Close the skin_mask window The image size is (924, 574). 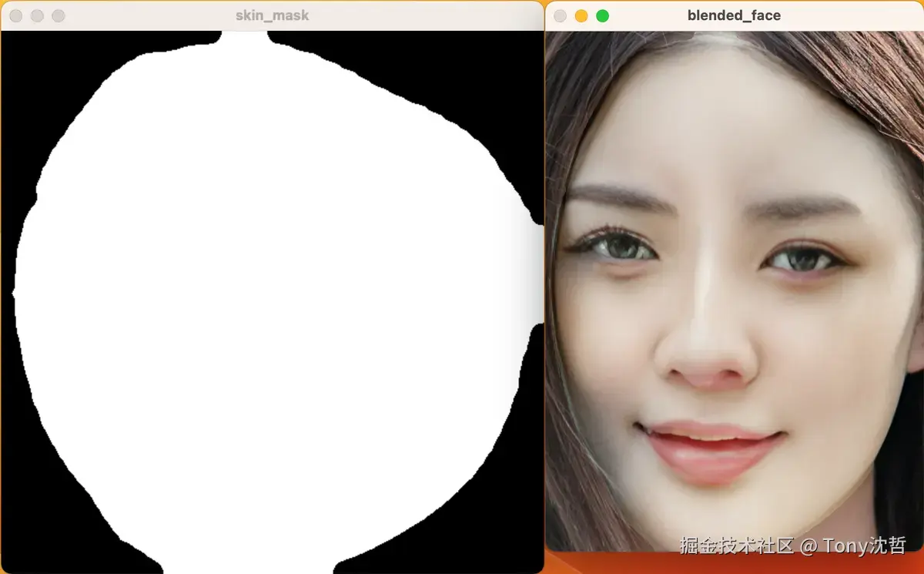[15, 15]
